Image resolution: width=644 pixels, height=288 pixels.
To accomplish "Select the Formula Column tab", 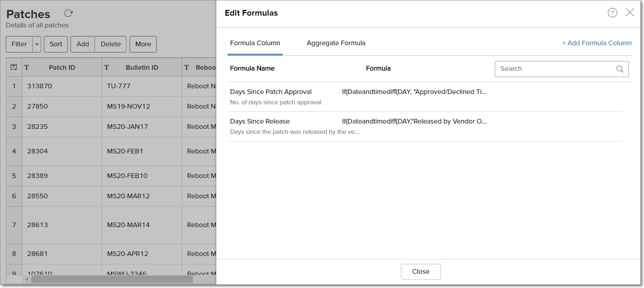I will (x=255, y=43).
